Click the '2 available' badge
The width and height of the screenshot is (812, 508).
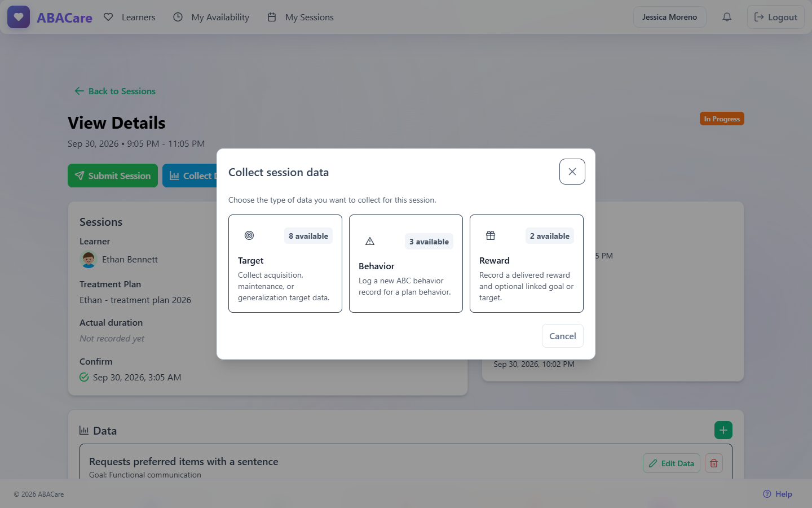coord(550,236)
